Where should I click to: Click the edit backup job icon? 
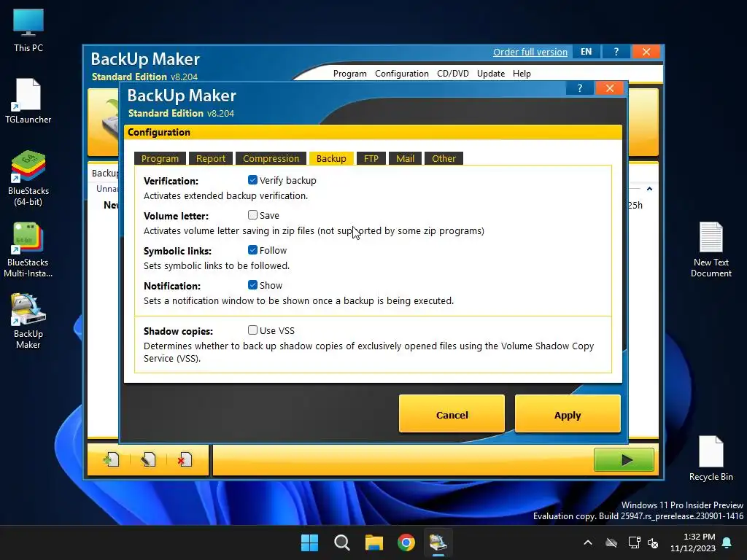point(148,460)
